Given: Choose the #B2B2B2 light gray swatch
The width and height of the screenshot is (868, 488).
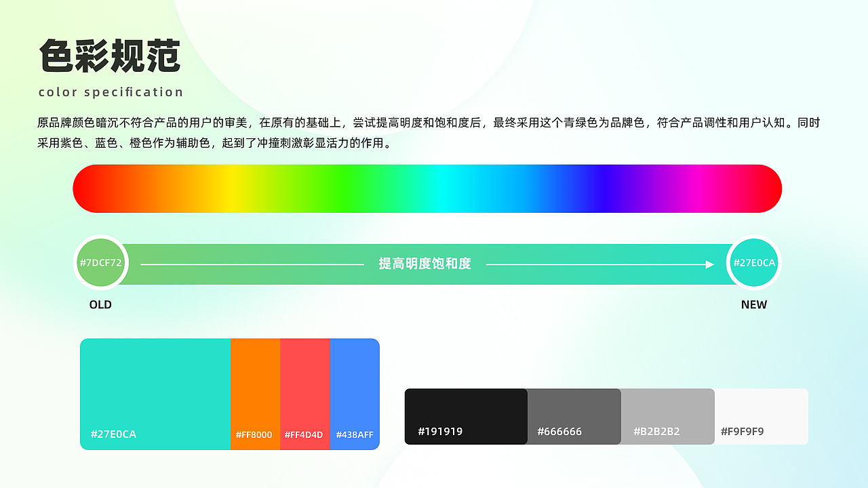Looking at the screenshot, I should (667, 416).
